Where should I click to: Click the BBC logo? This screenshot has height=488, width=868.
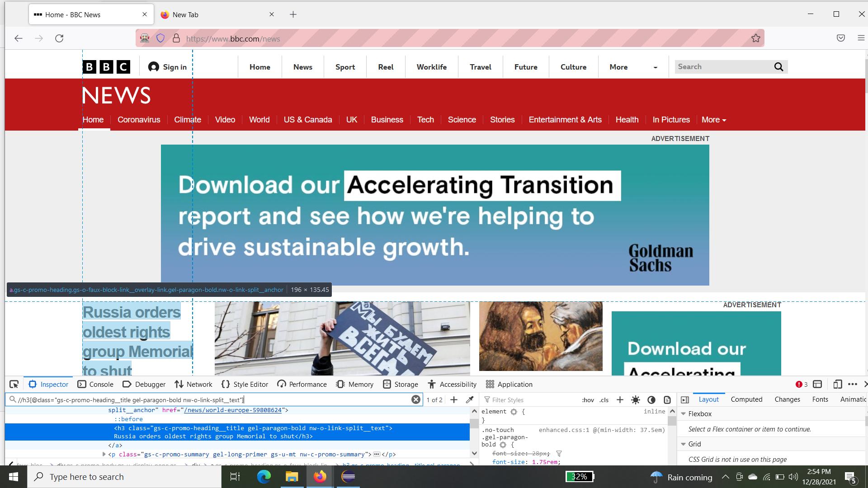pos(106,67)
